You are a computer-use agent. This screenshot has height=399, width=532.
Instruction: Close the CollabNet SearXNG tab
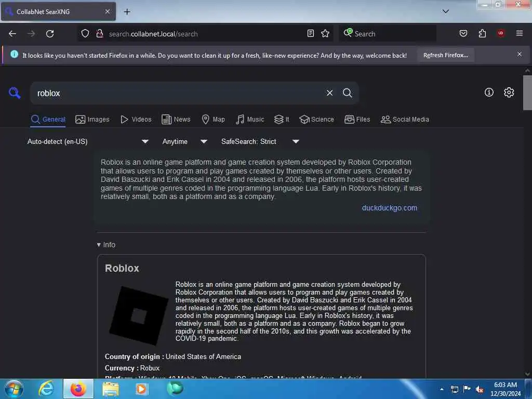[x=107, y=11]
